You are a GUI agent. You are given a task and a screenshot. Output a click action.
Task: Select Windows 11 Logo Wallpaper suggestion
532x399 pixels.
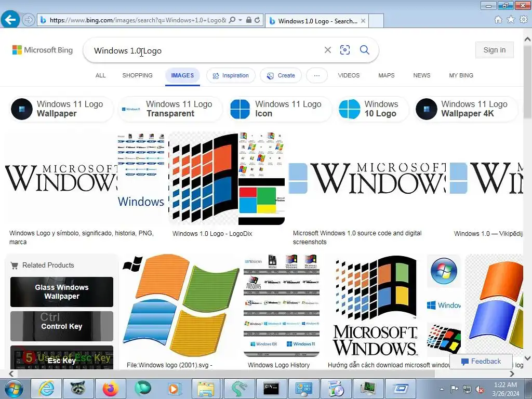click(x=61, y=109)
